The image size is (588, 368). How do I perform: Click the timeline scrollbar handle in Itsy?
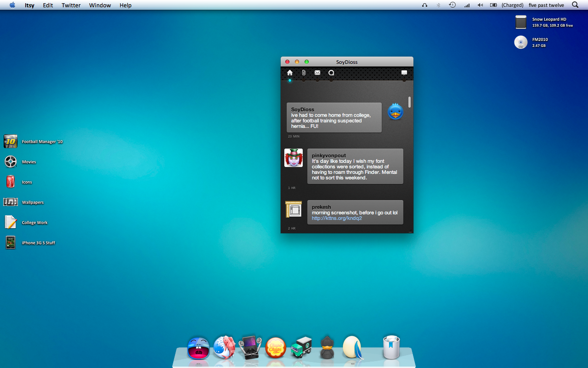coord(410,102)
